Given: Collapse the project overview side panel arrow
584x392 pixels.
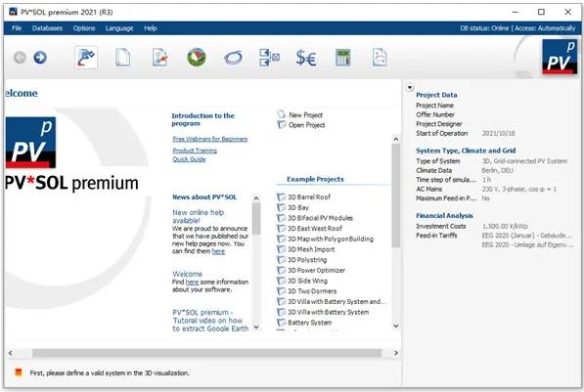Looking at the screenshot, I should pyautogui.click(x=410, y=88).
